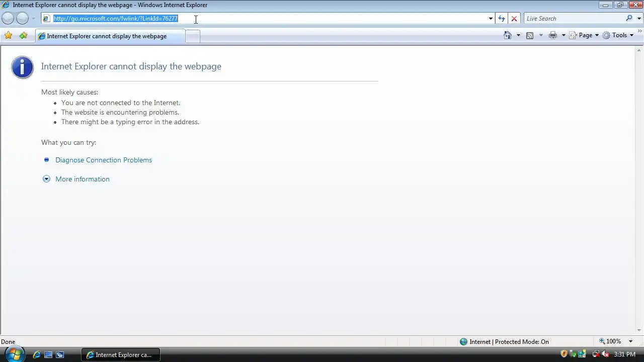Click 'There might be a typing error' text
Image resolution: width=644 pixels, height=362 pixels.
click(130, 122)
